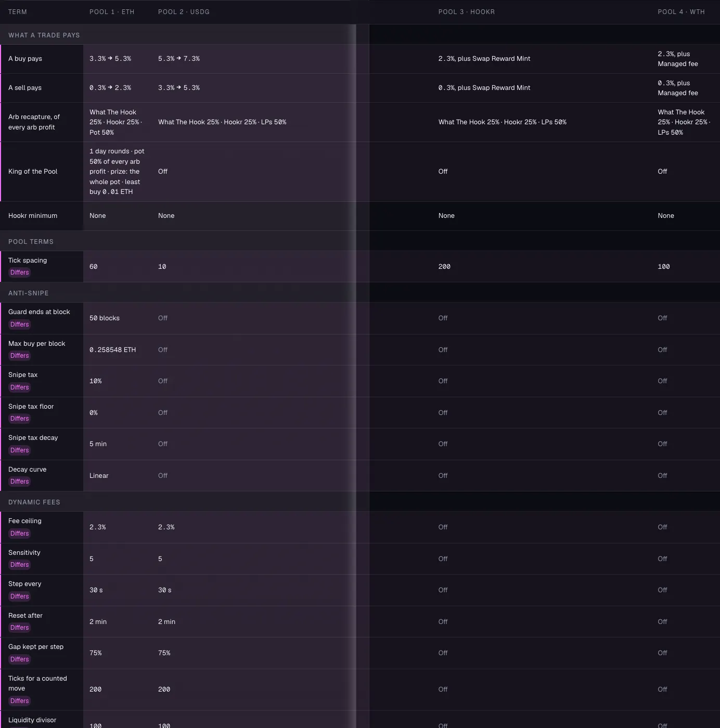Click the 5.3% → 7.3% buy value
Screen dimensions: 720x728
pos(179,59)
